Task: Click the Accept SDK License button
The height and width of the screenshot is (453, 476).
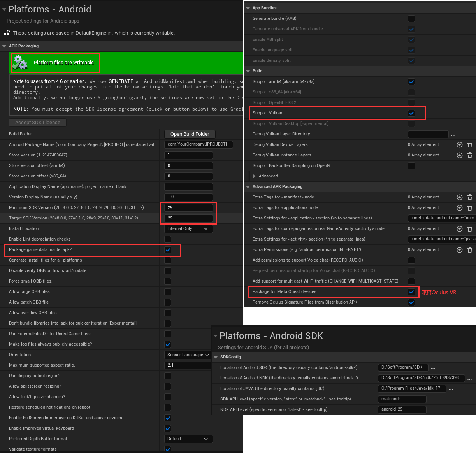Action: point(38,123)
